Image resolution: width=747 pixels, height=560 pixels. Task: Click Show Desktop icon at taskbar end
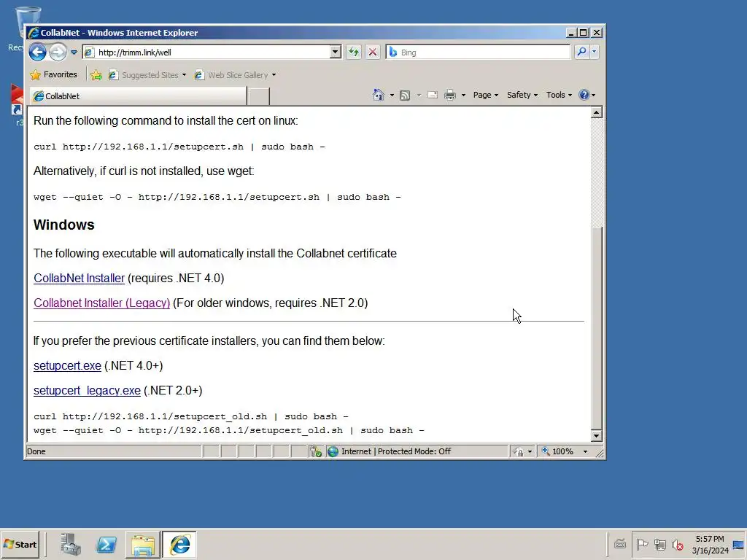click(x=738, y=544)
